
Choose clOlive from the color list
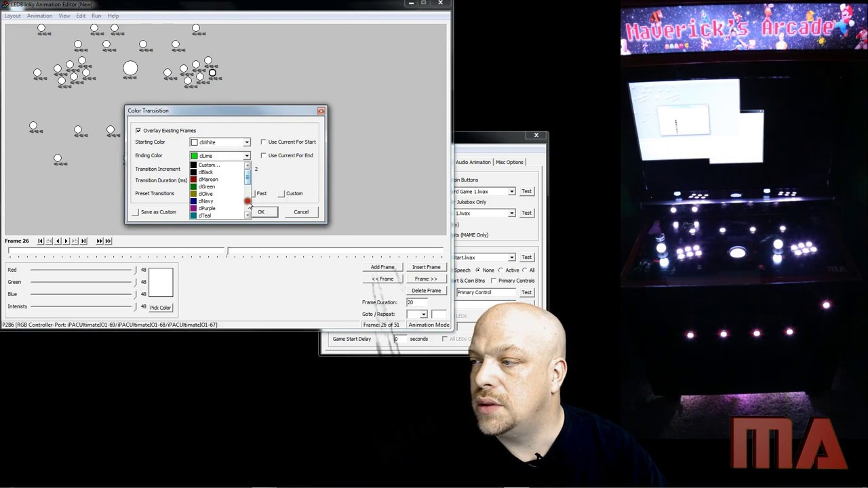click(x=216, y=194)
